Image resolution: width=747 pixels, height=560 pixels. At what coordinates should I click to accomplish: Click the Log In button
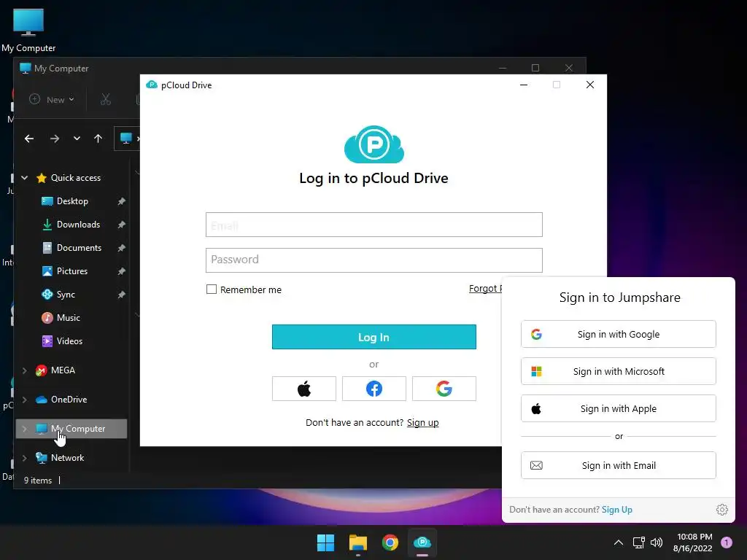pos(374,337)
